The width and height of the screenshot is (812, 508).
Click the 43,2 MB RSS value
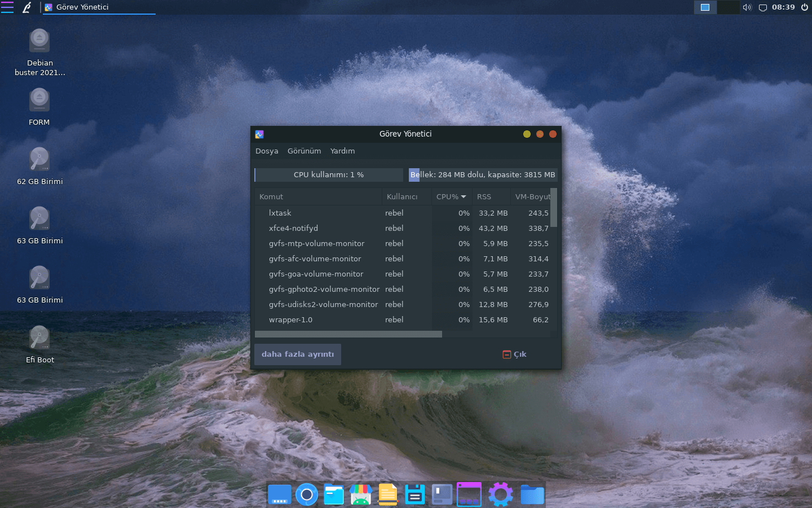493,229
